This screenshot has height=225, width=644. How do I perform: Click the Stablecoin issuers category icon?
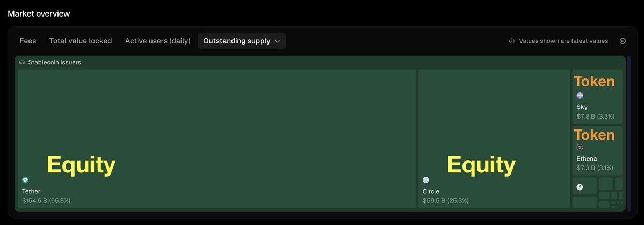click(21, 63)
